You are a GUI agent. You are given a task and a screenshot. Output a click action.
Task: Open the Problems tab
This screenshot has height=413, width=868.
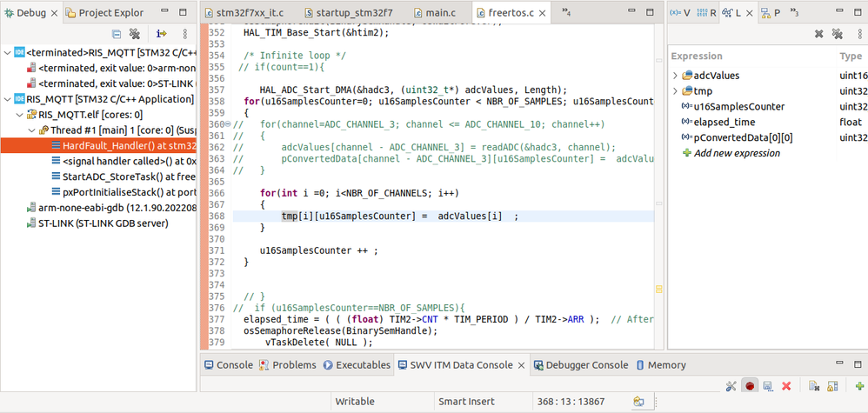pos(288,365)
